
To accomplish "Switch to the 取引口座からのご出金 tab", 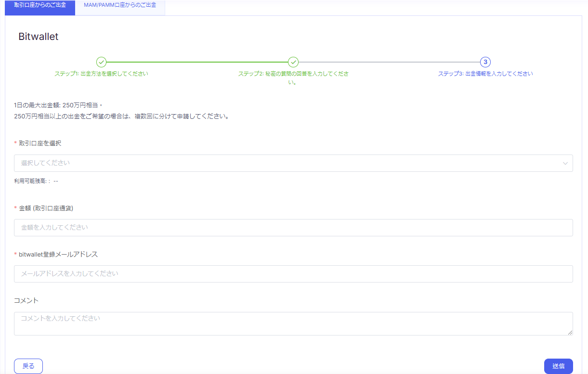I will pyautogui.click(x=40, y=6).
